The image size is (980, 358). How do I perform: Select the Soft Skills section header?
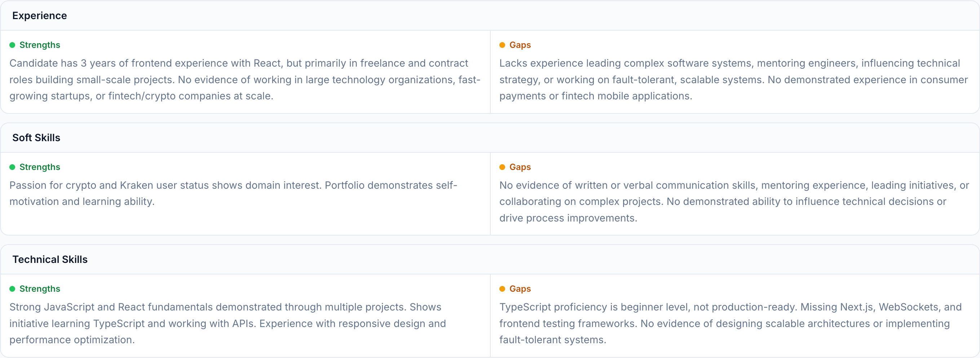click(36, 138)
